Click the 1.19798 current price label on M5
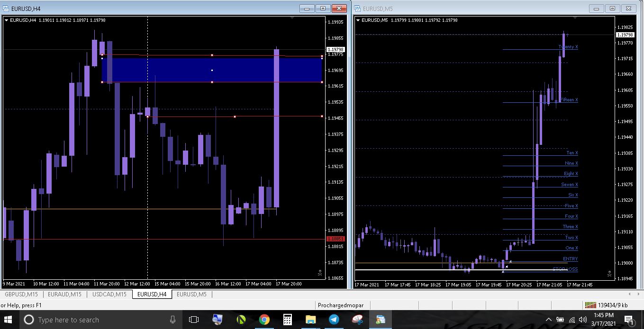This screenshot has width=644, height=329. tap(625, 35)
